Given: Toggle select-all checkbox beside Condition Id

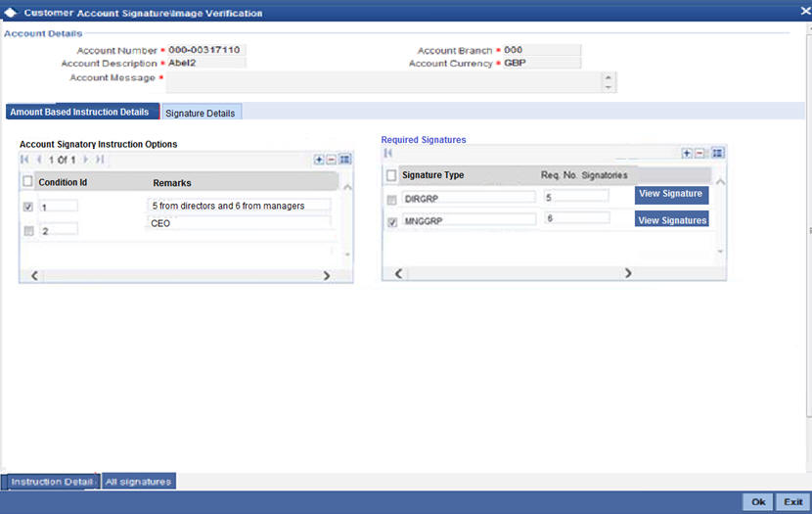Looking at the screenshot, I should tap(27, 181).
